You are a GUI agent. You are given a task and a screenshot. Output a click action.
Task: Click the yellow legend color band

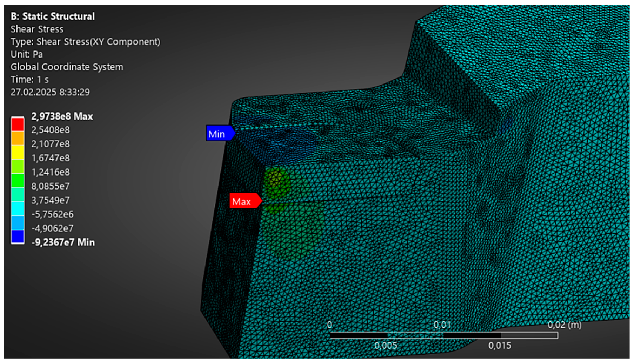(x=18, y=153)
